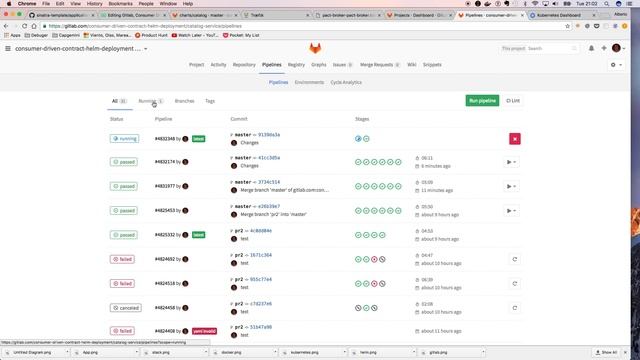The width and height of the screenshot is (640, 360).
Task: Click the running status badge
Action: point(124,139)
